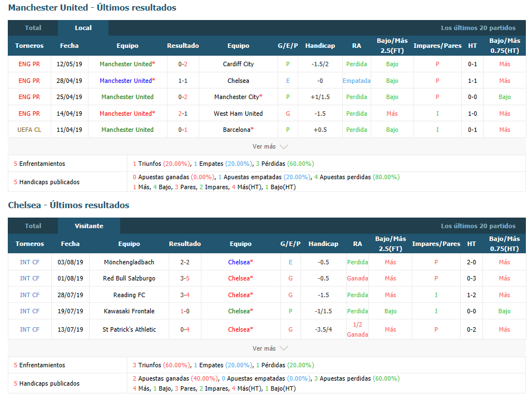
Task: Open Total tab in Manchester United section
Action: click(x=33, y=28)
